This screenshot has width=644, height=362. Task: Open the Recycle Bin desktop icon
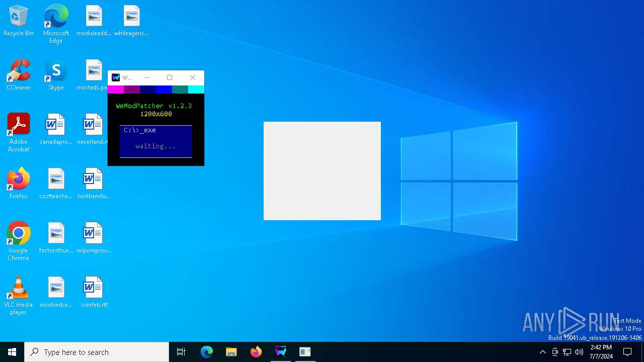(x=19, y=21)
